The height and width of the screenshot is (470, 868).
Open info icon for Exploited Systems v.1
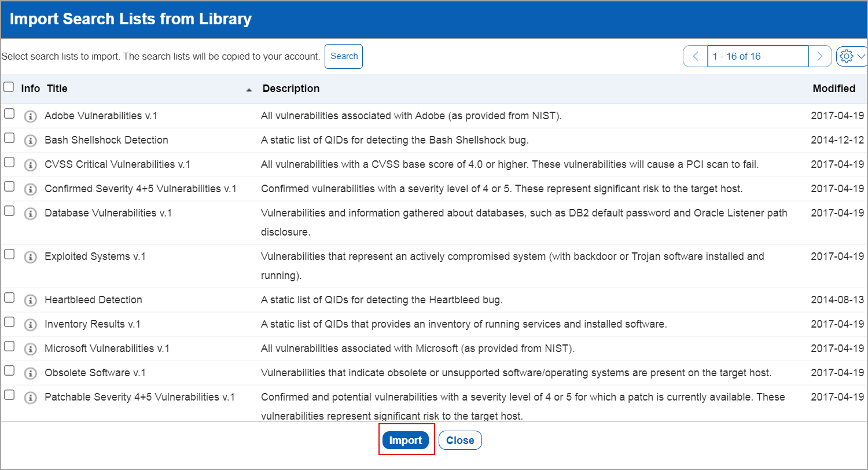point(30,257)
